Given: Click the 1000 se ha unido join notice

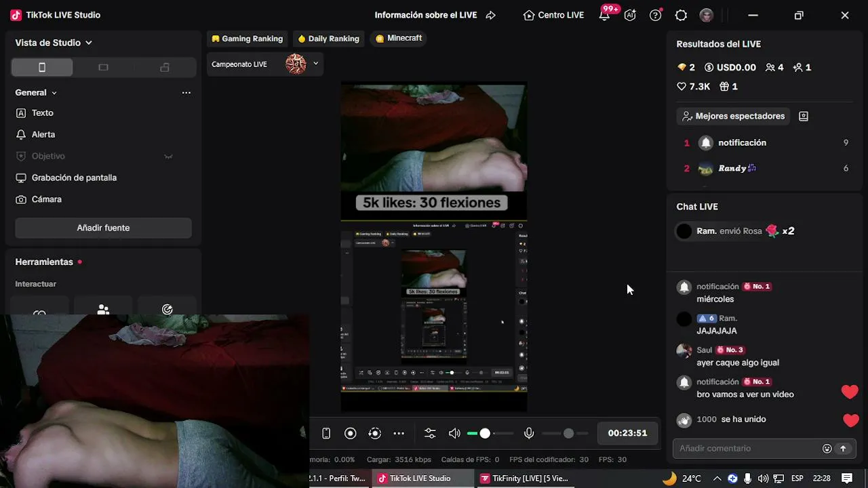Looking at the screenshot, I should (722, 420).
